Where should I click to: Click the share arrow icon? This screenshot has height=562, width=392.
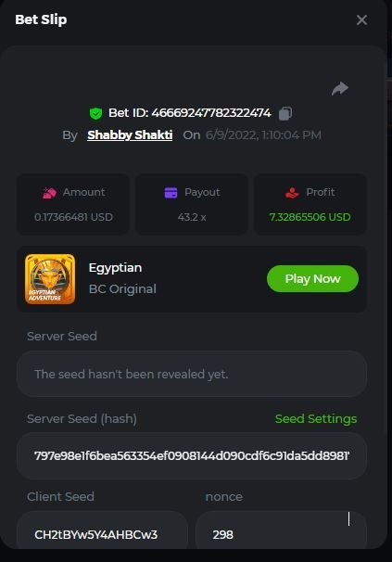coord(340,88)
